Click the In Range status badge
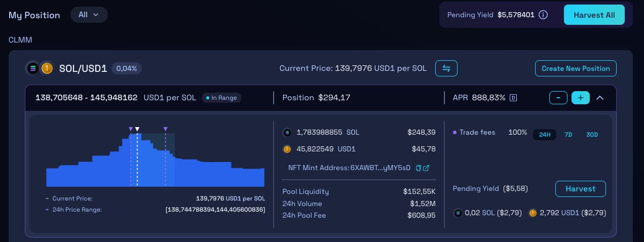644x242 pixels. click(x=221, y=98)
